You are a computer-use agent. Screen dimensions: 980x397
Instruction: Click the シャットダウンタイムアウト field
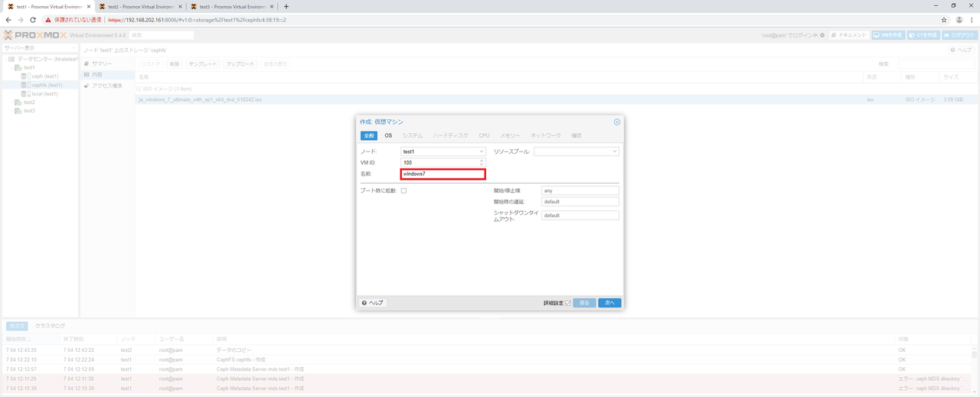(580, 216)
